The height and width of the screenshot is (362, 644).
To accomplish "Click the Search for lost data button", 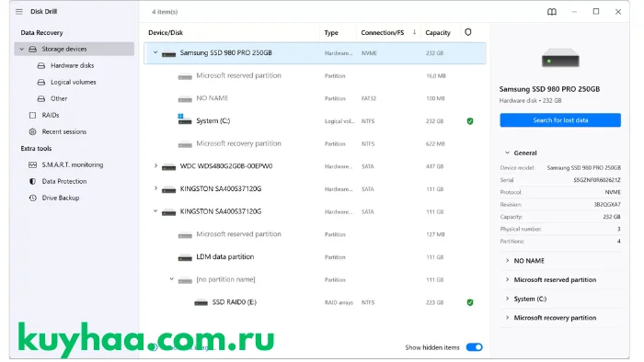I will tap(560, 120).
